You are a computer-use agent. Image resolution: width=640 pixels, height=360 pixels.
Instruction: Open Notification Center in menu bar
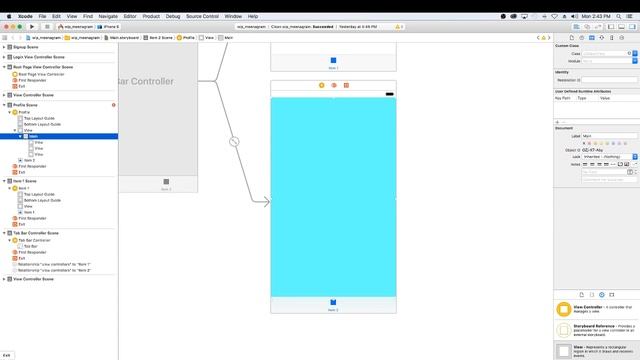click(x=630, y=16)
